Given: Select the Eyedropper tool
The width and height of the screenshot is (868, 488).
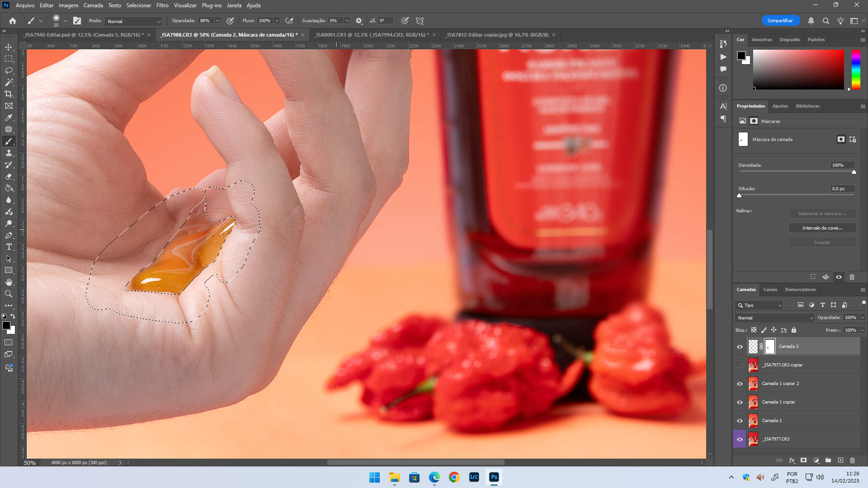Looking at the screenshot, I should [x=9, y=117].
